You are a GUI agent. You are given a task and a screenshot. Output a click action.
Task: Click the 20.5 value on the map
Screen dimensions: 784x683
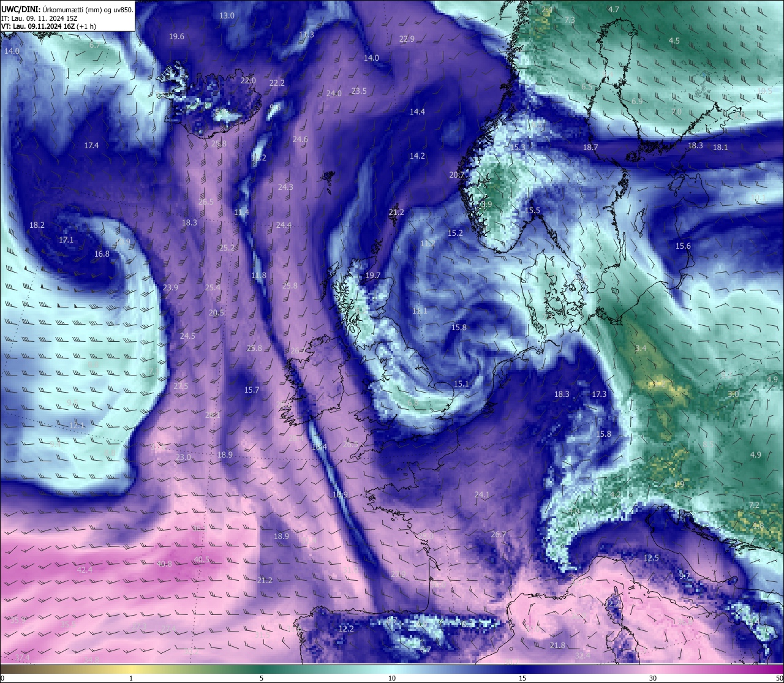[216, 312]
